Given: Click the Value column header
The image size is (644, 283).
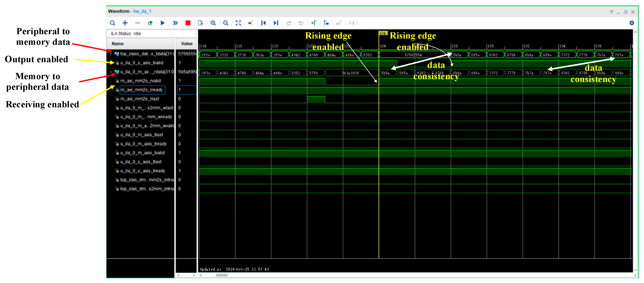Looking at the screenshot, I should (x=187, y=43).
